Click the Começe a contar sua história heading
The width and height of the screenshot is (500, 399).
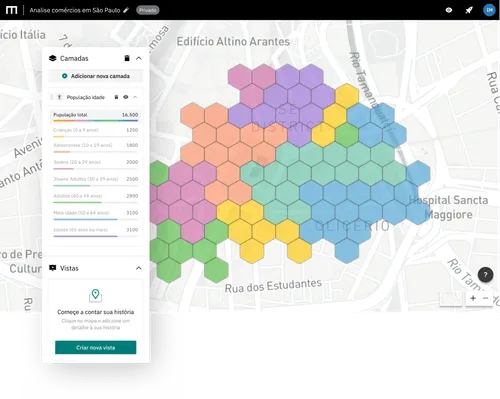(95, 312)
